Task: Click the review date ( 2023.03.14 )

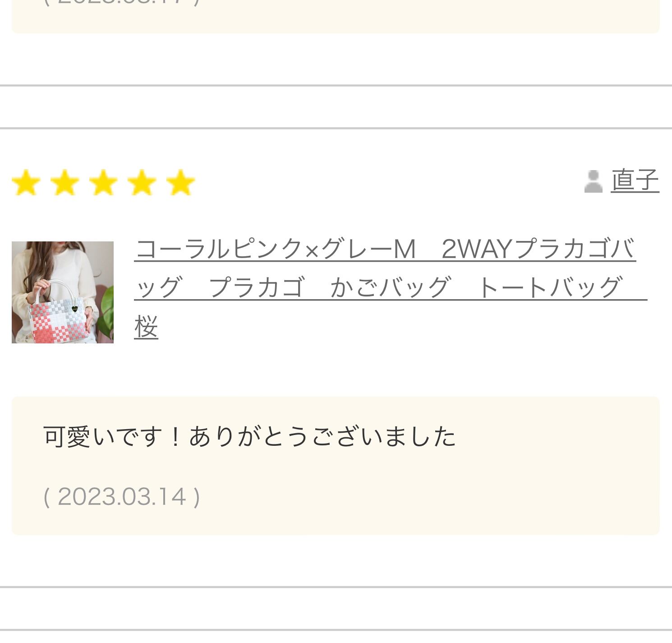Action: tap(122, 497)
